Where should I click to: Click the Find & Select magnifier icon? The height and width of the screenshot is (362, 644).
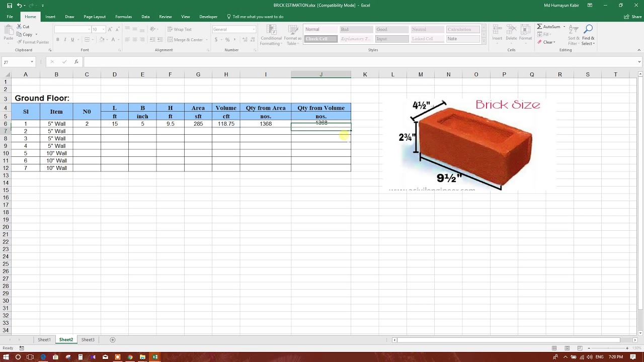point(588,29)
